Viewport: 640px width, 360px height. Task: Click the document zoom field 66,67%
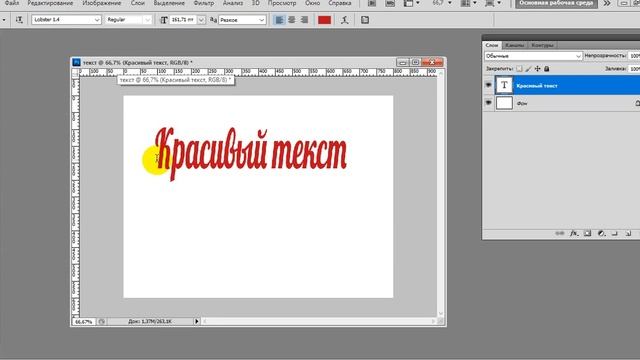click(x=84, y=322)
